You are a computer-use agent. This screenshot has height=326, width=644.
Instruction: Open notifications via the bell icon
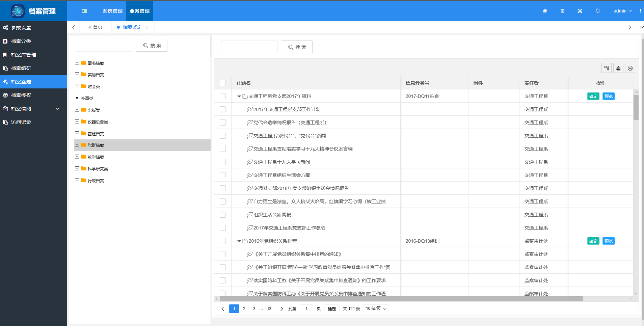[x=597, y=10]
